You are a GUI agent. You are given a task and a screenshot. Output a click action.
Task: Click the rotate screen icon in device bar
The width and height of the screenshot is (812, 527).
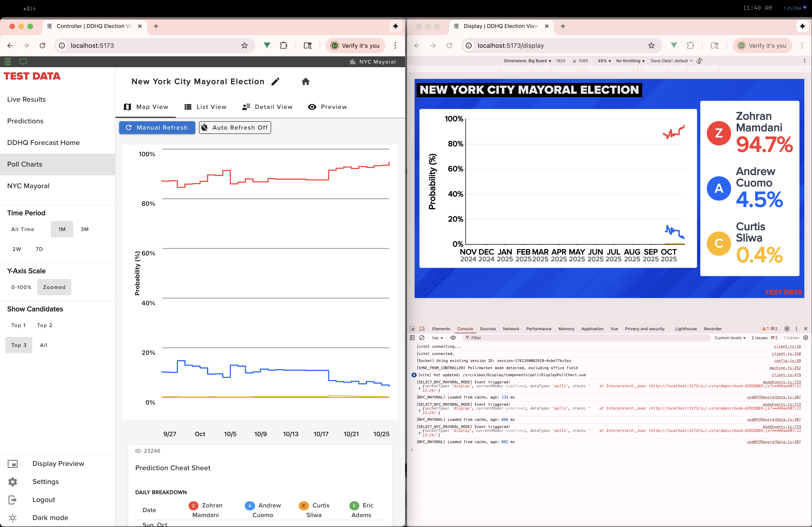tap(699, 61)
